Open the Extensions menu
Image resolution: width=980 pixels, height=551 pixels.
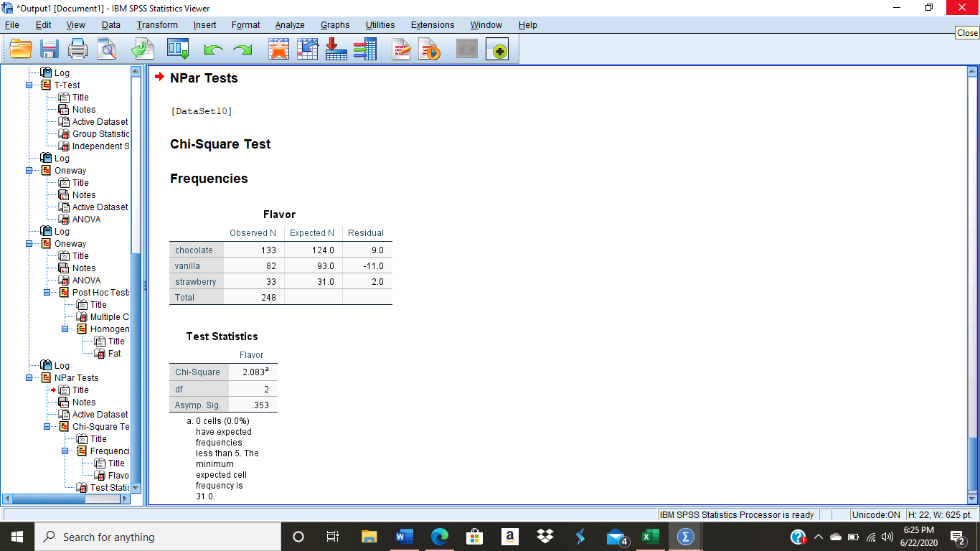pyautogui.click(x=433, y=25)
